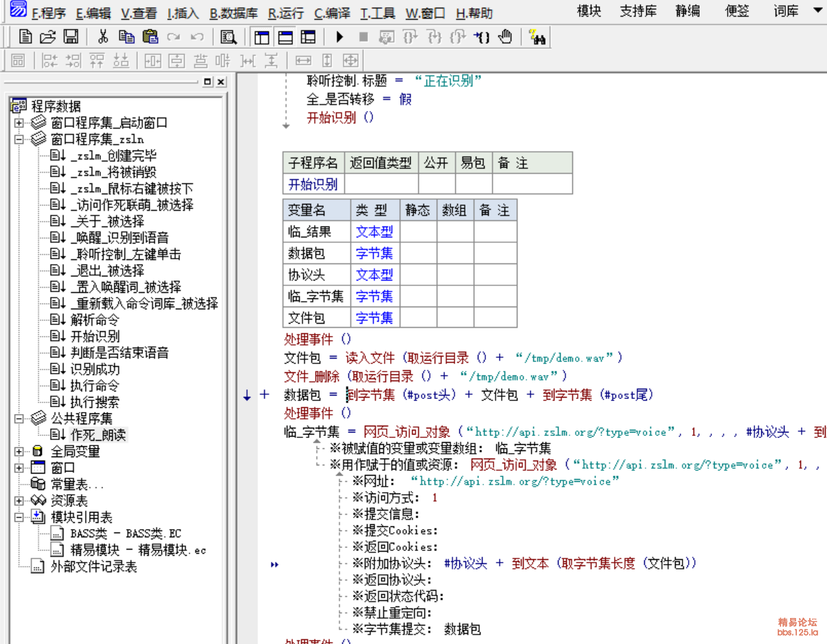Open the I.插入 menu
This screenshot has width=827, height=644.
point(183,13)
